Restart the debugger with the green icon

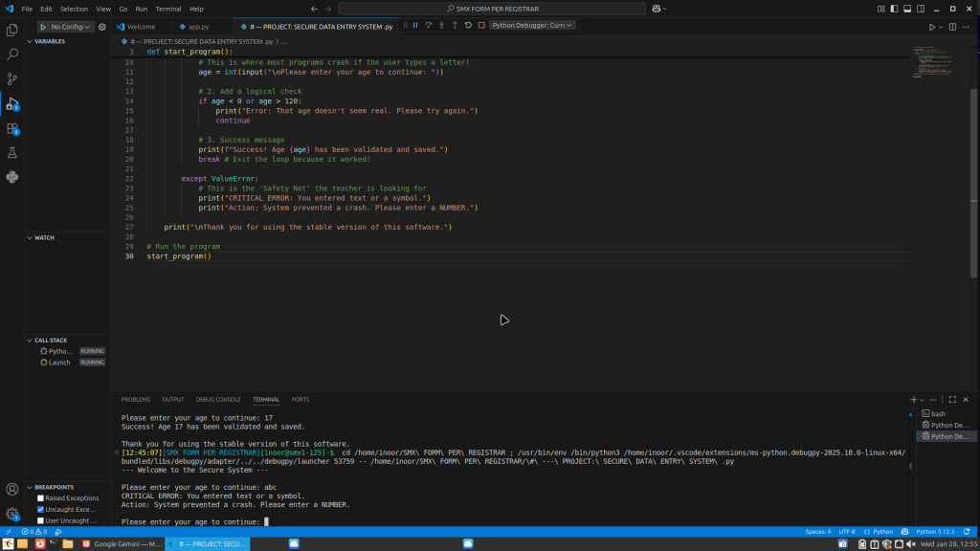click(x=468, y=26)
